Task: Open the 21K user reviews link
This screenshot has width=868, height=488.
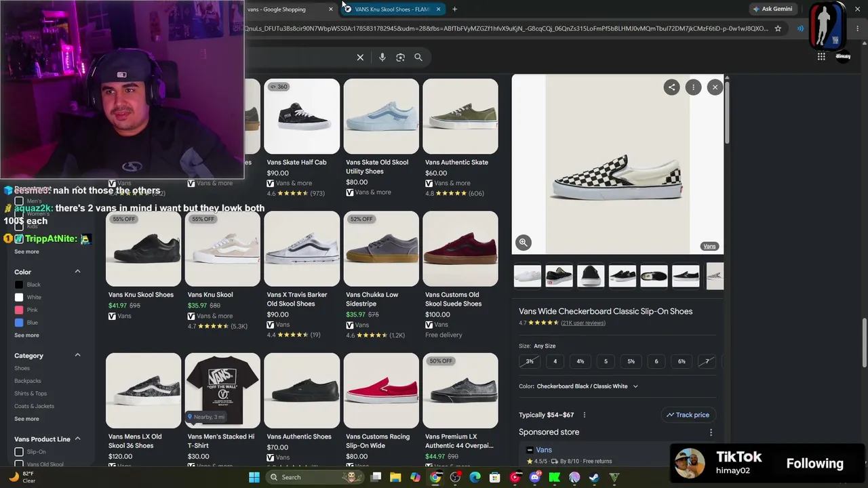Action: [x=583, y=323]
